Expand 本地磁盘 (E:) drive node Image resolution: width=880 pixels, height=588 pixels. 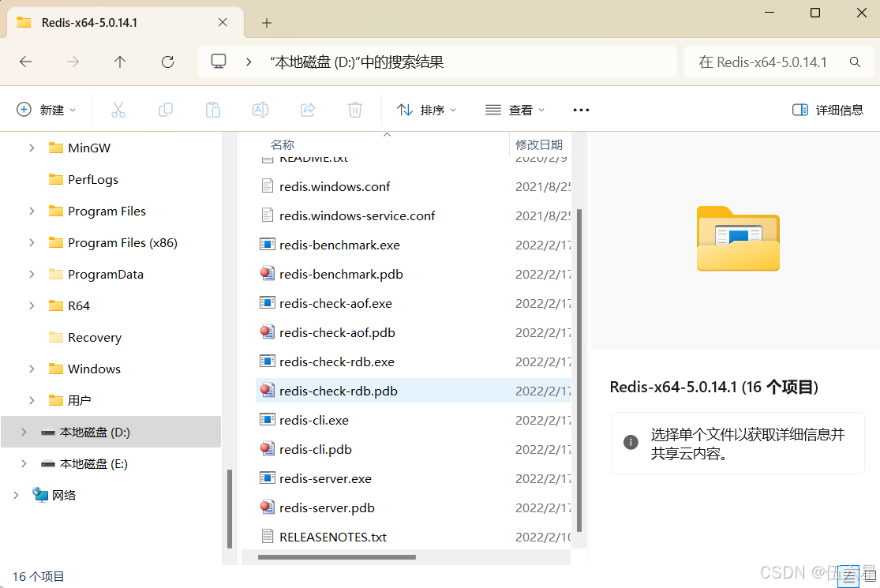point(24,463)
